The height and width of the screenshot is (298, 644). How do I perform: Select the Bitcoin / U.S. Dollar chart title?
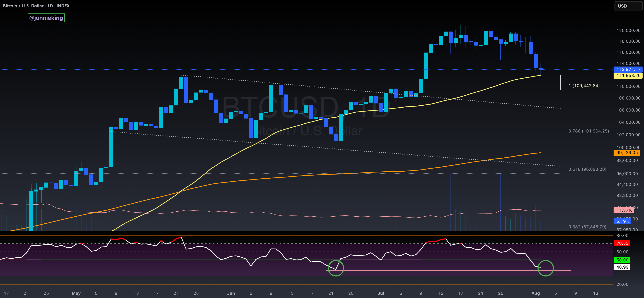(x=36, y=6)
